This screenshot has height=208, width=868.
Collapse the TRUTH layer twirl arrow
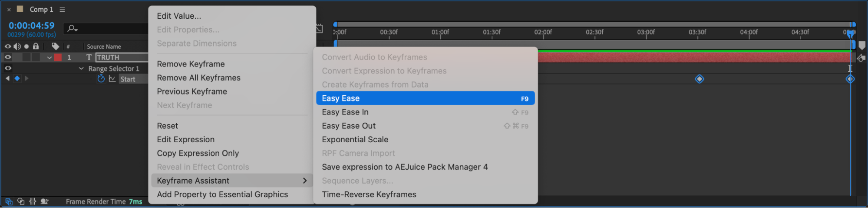pyautogui.click(x=50, y=57)
